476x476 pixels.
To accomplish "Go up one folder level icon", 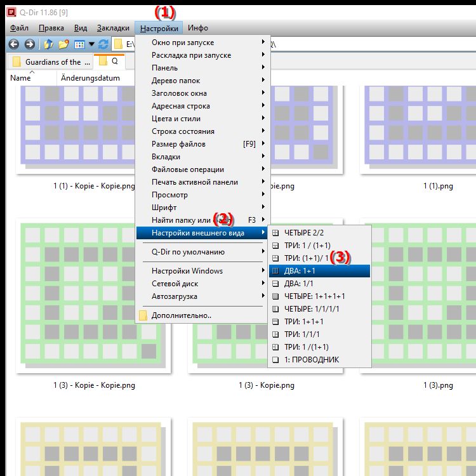I will pos(48,44).
